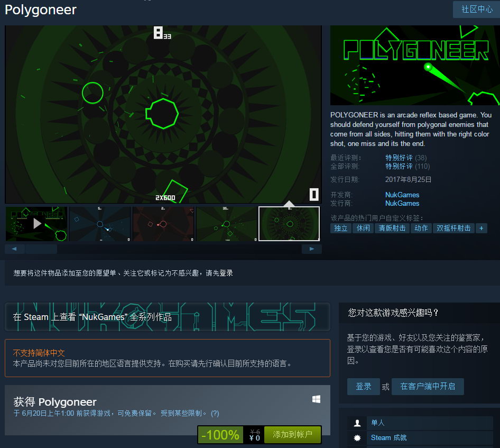500x448 pixels.
Task: Select the 休闲 tag
Action: 363,228
